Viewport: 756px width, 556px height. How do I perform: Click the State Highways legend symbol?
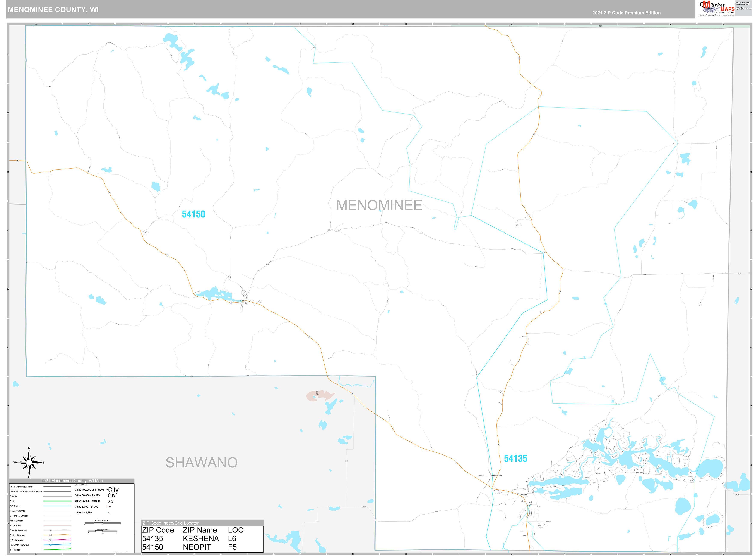[50, 535]
